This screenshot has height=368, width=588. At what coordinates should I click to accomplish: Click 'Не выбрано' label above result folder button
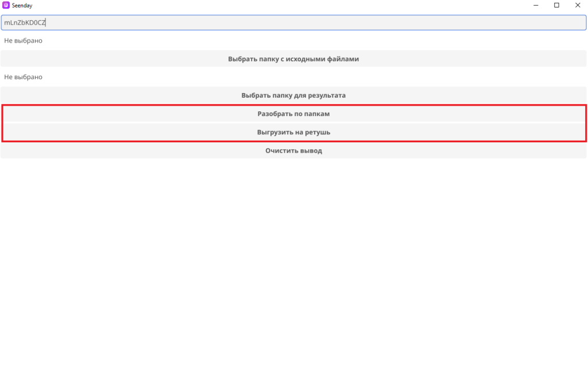click(23, 77)
